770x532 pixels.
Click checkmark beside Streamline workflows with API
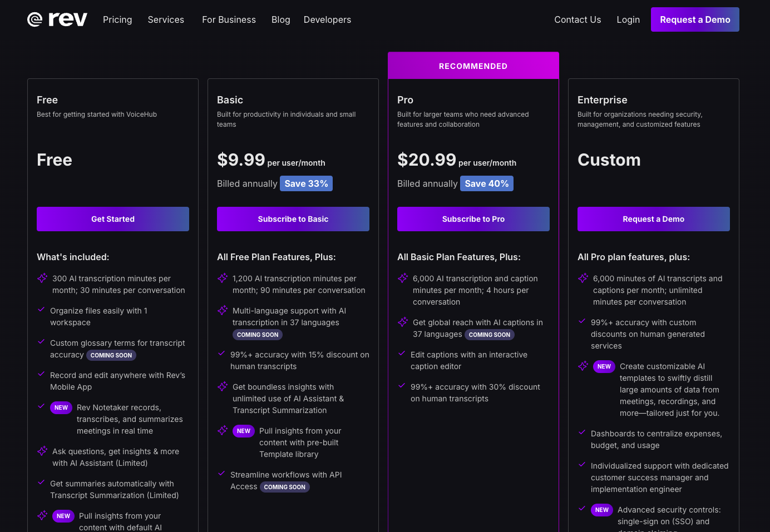(221, 474)
